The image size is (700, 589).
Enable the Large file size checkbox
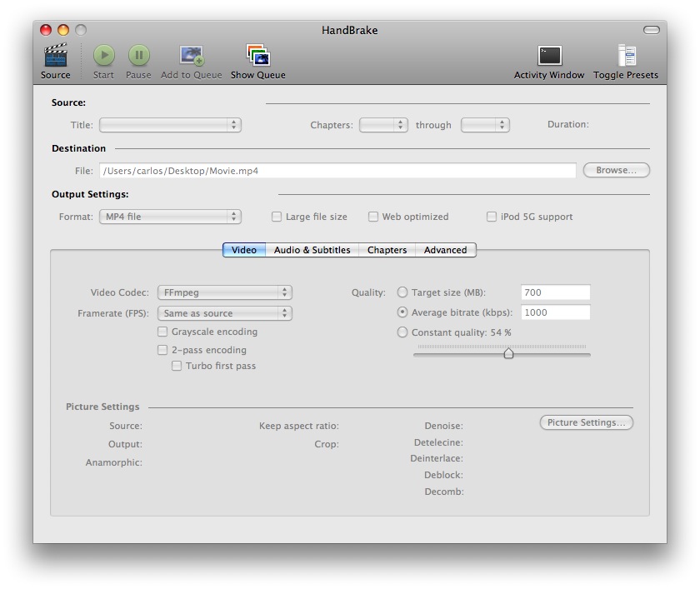(x=277, y=217)
